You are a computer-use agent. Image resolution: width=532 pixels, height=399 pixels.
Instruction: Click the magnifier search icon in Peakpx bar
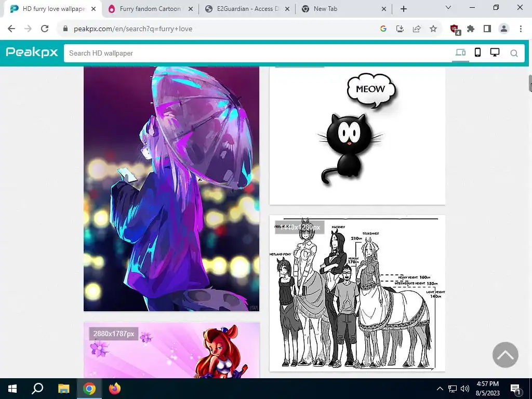point(514,54)
